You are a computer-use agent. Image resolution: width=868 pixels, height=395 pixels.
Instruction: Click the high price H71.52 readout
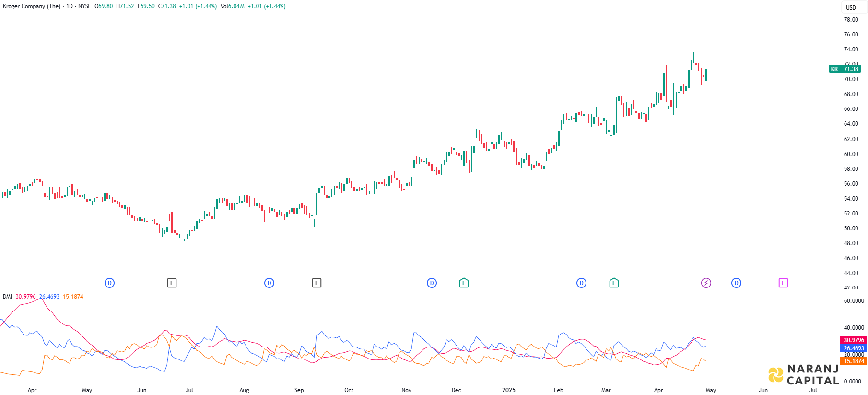click(125, 6)
